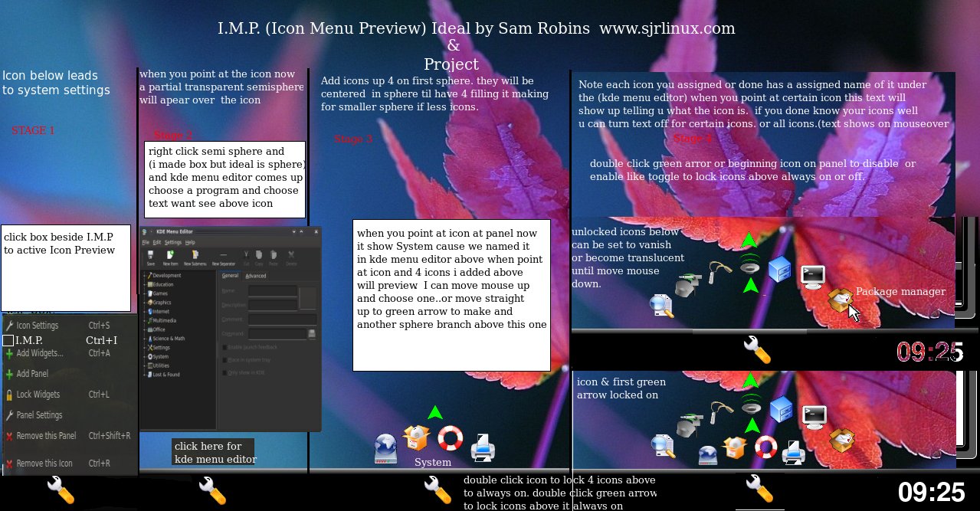The image size is (980, 511).
Task: Choose Icon Settings in the context menu
Action: (x=69, y=326)
